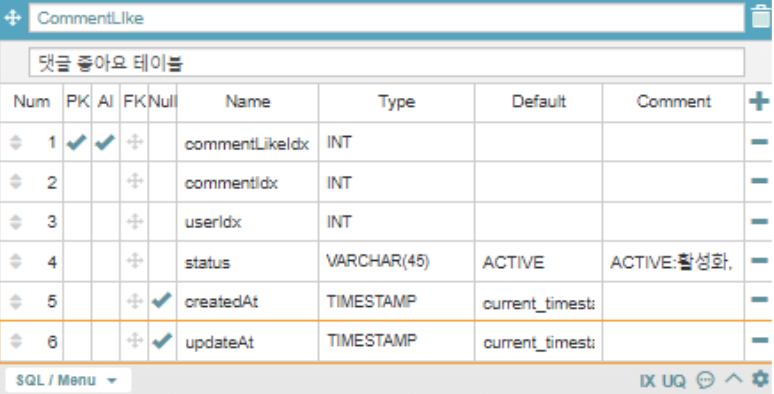Click the ACTIVE:활성화 comment cell

click(673, 262)
